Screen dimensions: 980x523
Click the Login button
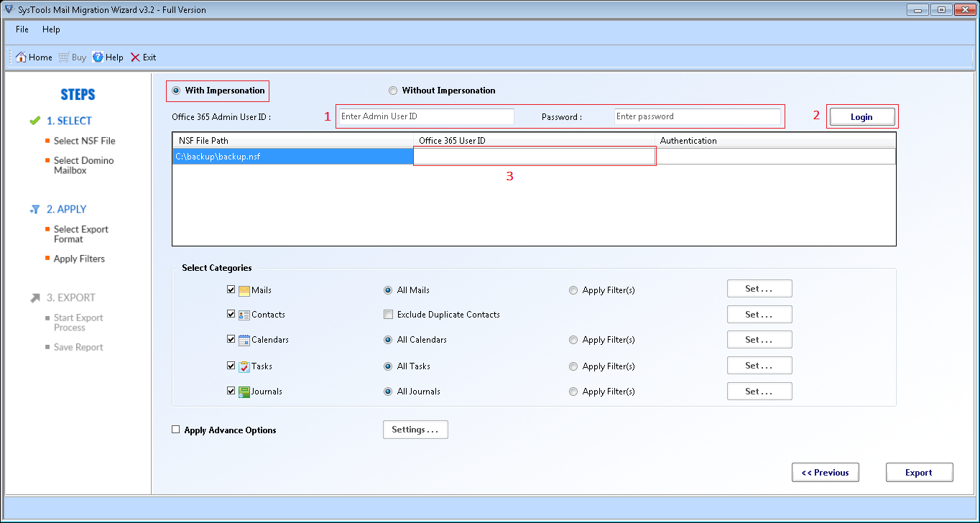[862, 117]
